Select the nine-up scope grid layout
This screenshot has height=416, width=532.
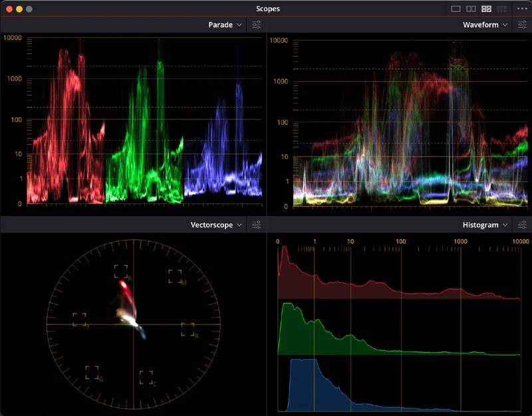501,9
